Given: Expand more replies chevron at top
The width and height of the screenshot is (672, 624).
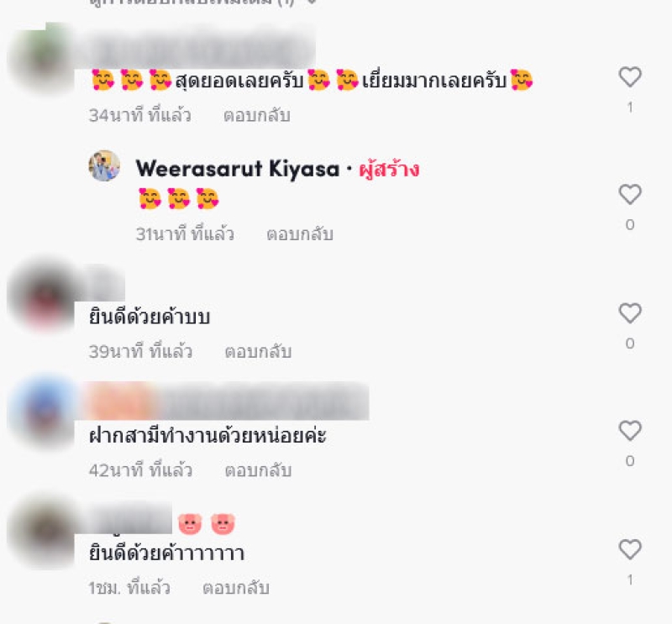Looking at the screenshot, I should [312, 2].
